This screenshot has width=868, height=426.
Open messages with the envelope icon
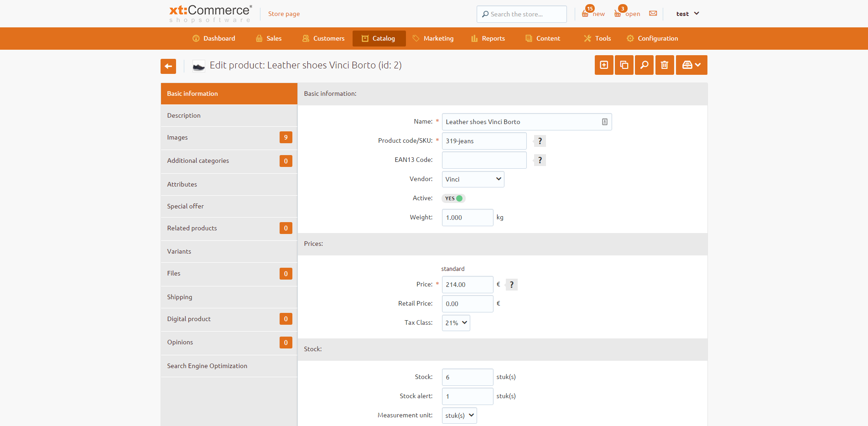(x=653, y=14)
